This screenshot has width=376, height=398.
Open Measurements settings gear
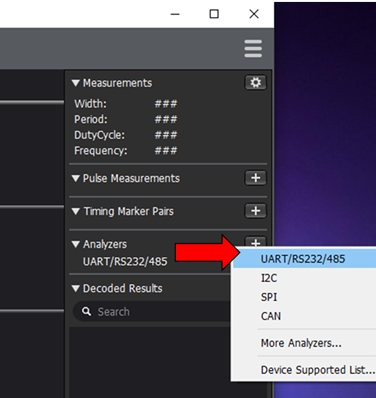coord(256,82)
